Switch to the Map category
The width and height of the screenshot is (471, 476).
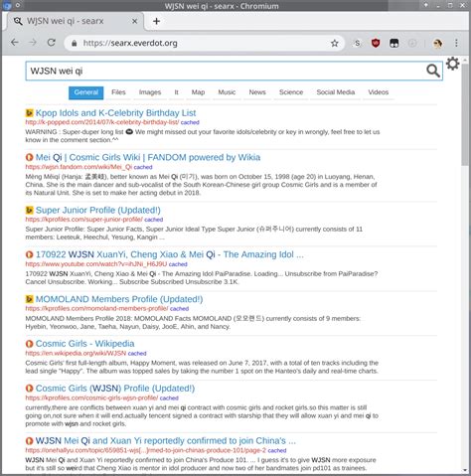[x=198, y=92]
